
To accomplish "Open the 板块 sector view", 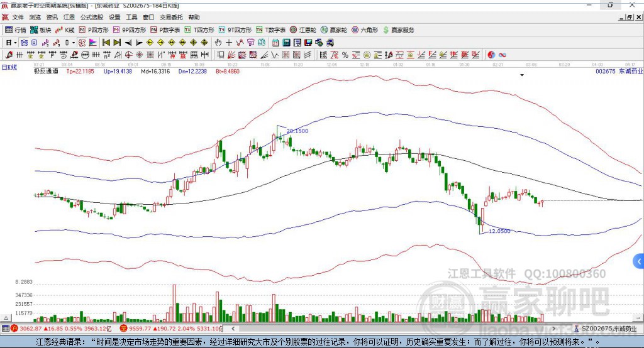I will pyautogui.click(x=41, y=30).
